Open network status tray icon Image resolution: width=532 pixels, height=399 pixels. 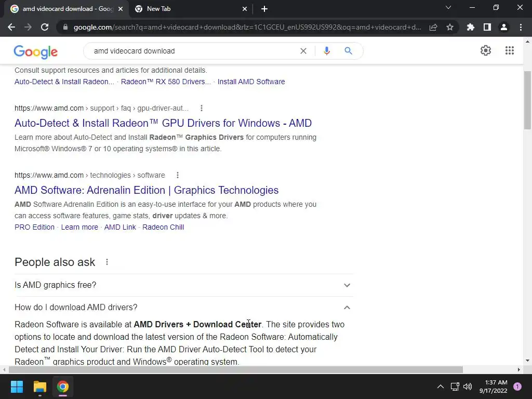click(455, 387)
